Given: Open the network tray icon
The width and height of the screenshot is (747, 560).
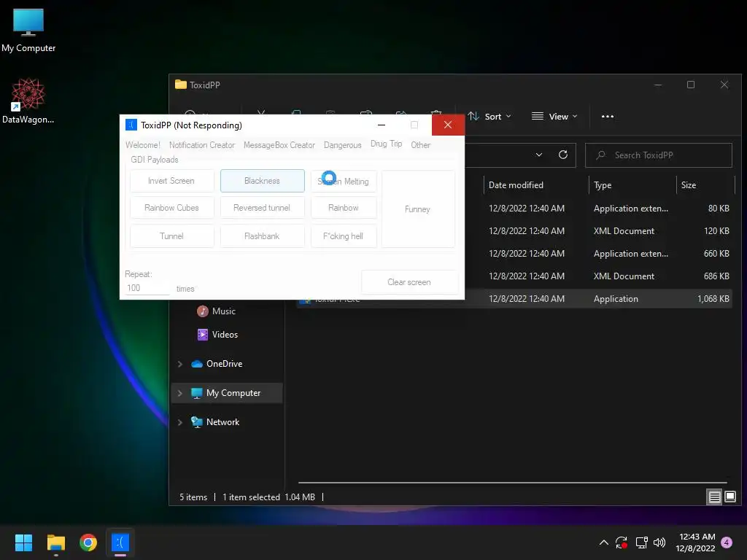Looking at the screenshot, I should [x=641, y=542].
